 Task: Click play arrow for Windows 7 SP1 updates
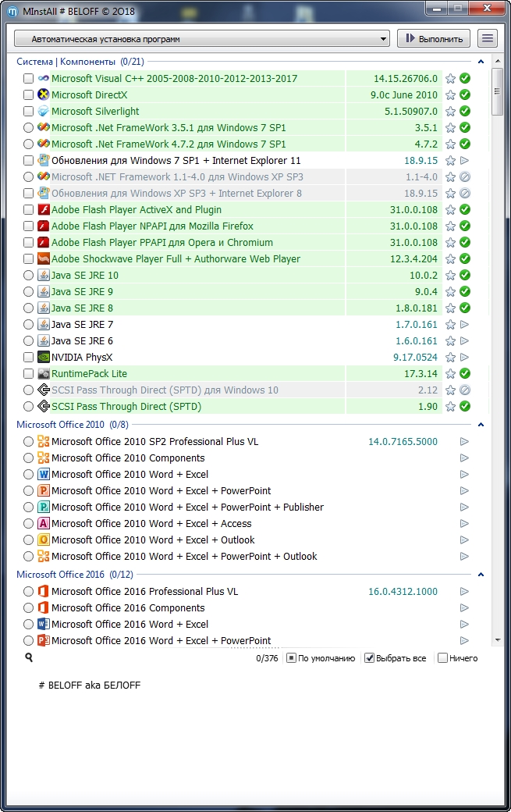pos(464,161)
